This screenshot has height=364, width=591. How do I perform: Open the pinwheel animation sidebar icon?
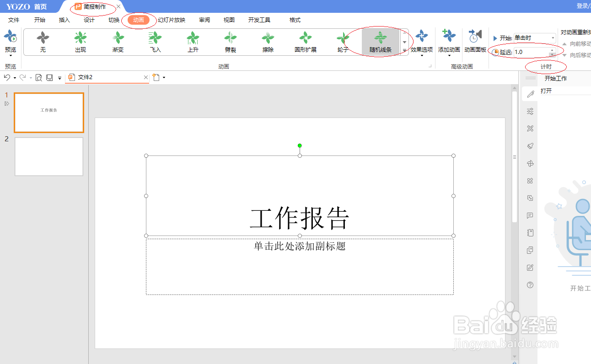pyautogui.click(x=530, y=163)
